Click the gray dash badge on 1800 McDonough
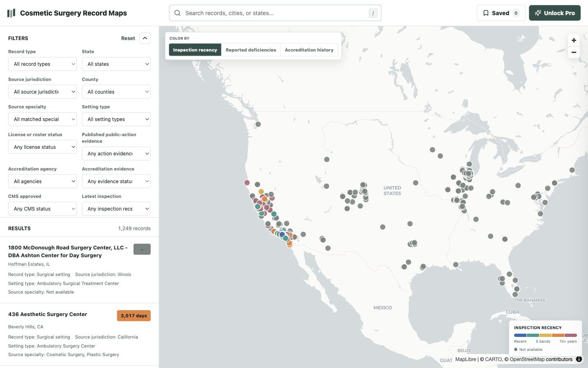 click(142, 249)
